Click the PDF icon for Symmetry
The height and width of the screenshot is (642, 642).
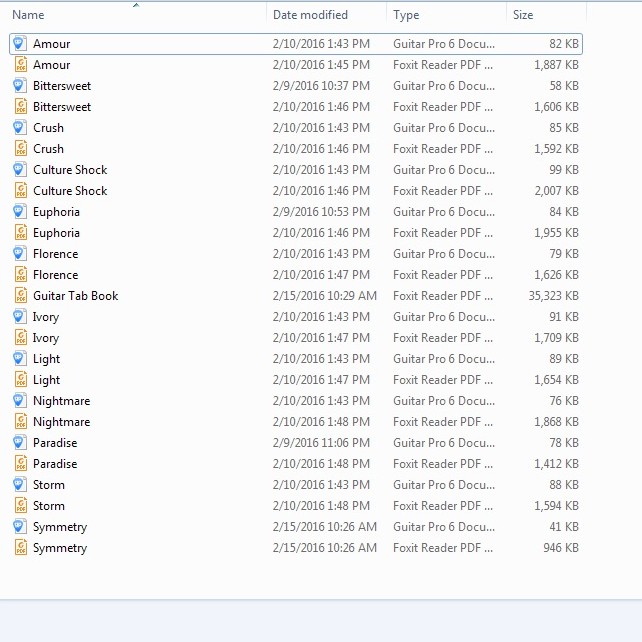click(x=20, y=548)
